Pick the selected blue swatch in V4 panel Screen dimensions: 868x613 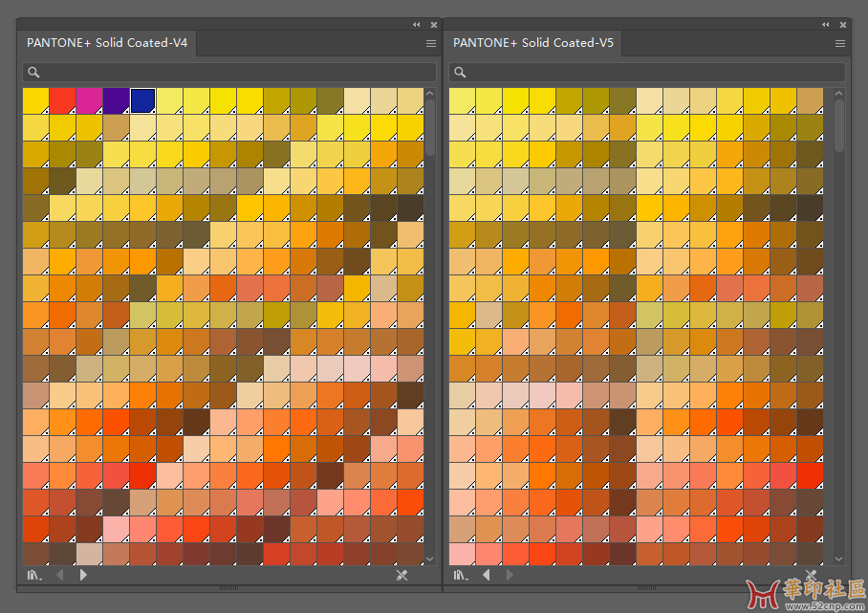click(142, 100)
